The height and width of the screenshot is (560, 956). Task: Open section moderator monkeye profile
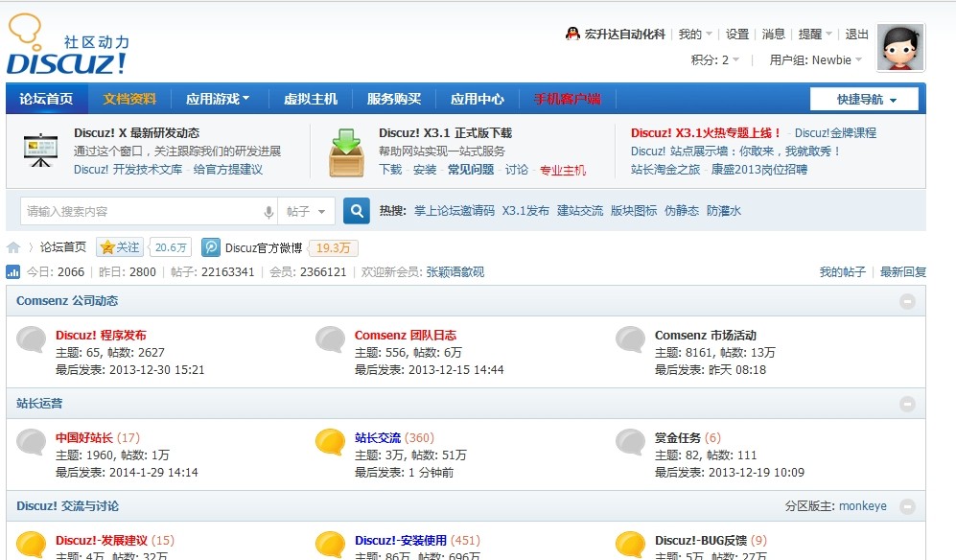[x=863, y=505]
